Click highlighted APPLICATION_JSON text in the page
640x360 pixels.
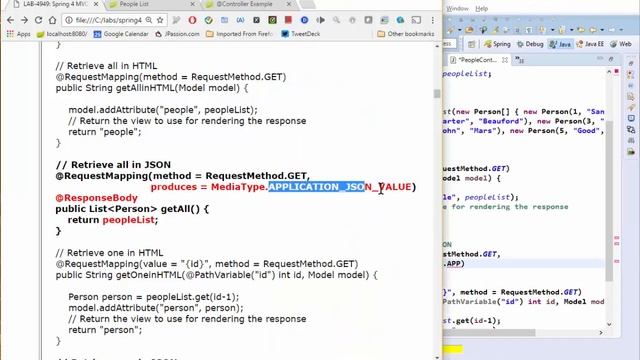[316, 187]
